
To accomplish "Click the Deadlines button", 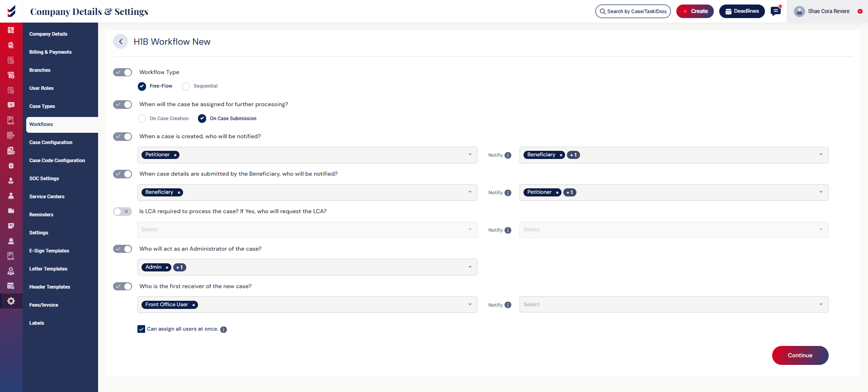I will [x=741, y=11].
